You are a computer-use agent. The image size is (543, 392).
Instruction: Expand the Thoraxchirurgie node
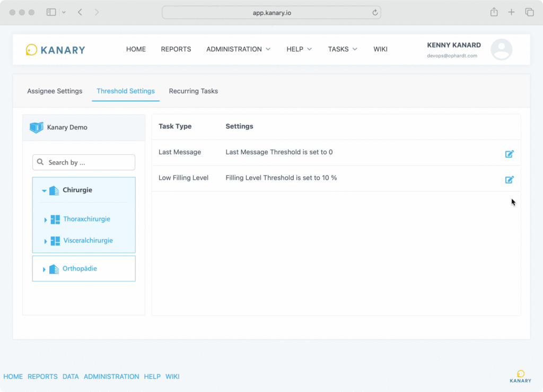pyautogui.click(x=46, y=220)
